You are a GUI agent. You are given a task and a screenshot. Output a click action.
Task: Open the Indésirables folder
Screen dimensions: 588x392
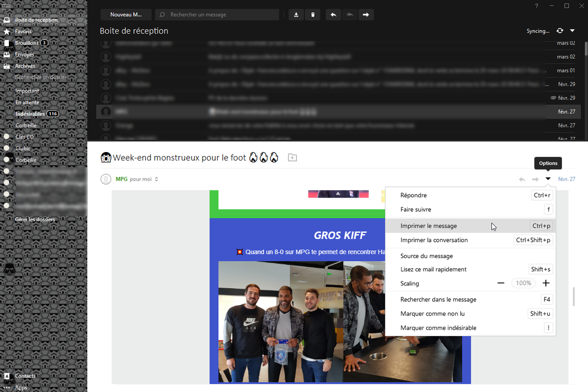click(x=30, y=114)
